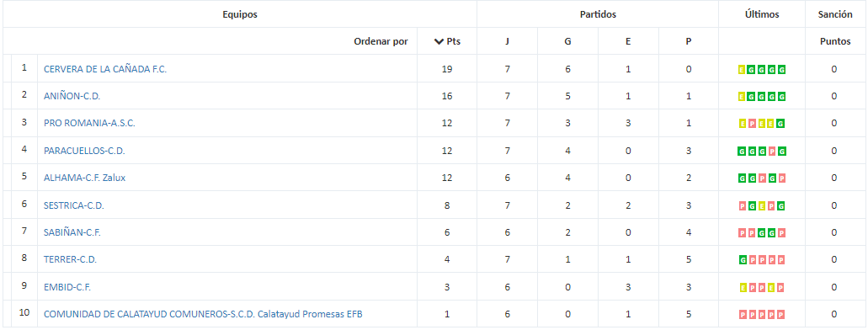Screen dimensions: 868x330
Task: Click Cervera's yellow E draw result badge
Action: pos(743,70)
